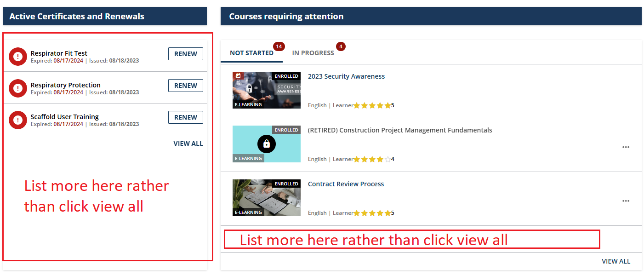
Task: Open the ellipsis menu for Contract Review Process
Action: pyautogui.click(x=626, y=201)
